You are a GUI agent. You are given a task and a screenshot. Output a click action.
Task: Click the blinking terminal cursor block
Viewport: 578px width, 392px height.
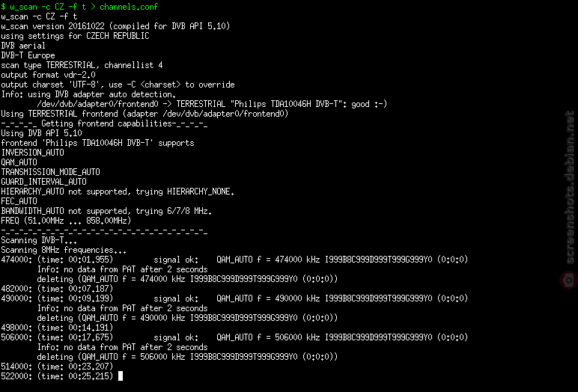coord(121,376)
